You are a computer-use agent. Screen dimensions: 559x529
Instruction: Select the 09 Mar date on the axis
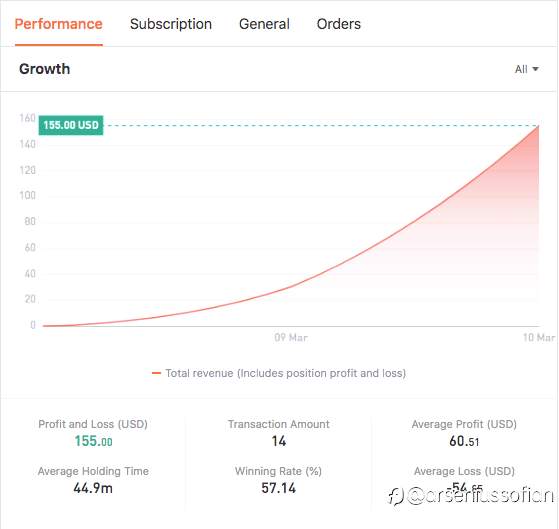click(291, 337)
